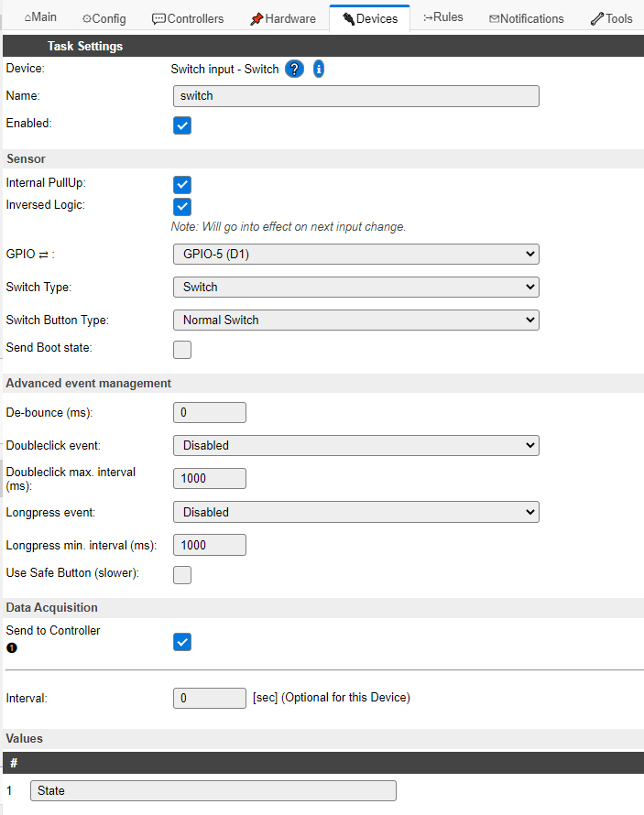Toggle the Internal PullUp checkbox
The width and height of the screenshot is (644, 815).
pos(182,185)
